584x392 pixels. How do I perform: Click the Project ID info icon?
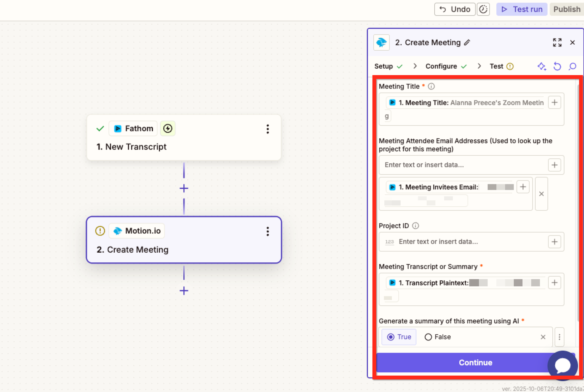coord(416,226)
